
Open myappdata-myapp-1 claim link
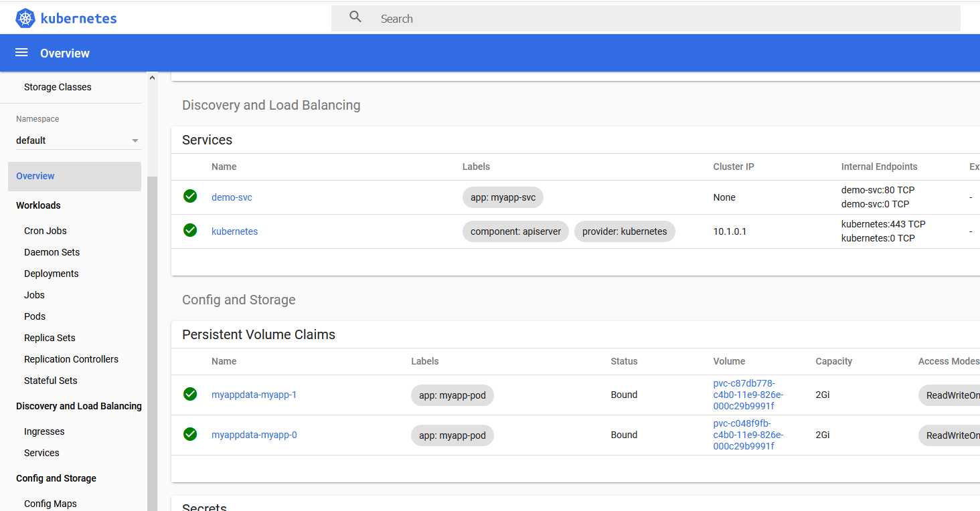pyautogui.click(x=254, y=395)
